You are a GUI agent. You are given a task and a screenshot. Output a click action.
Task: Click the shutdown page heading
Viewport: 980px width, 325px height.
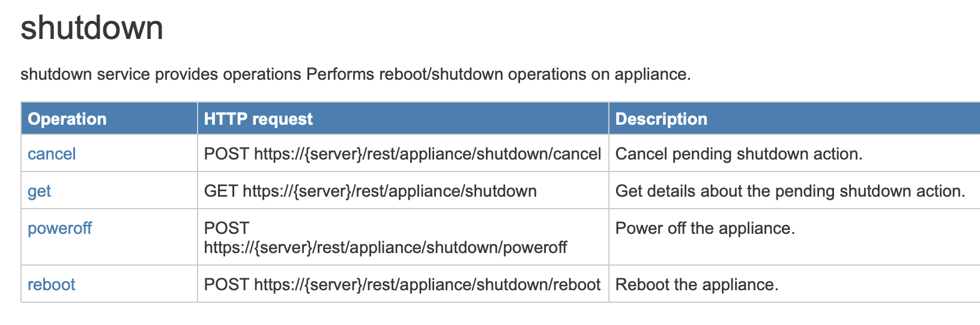pyautogui.click(x=92, y=28)
